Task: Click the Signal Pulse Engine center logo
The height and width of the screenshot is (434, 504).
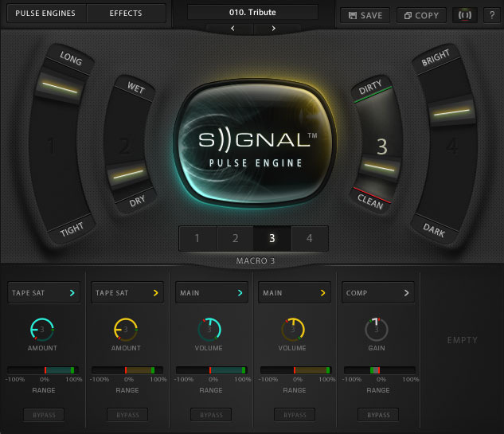Action: (x=256, y=143)
